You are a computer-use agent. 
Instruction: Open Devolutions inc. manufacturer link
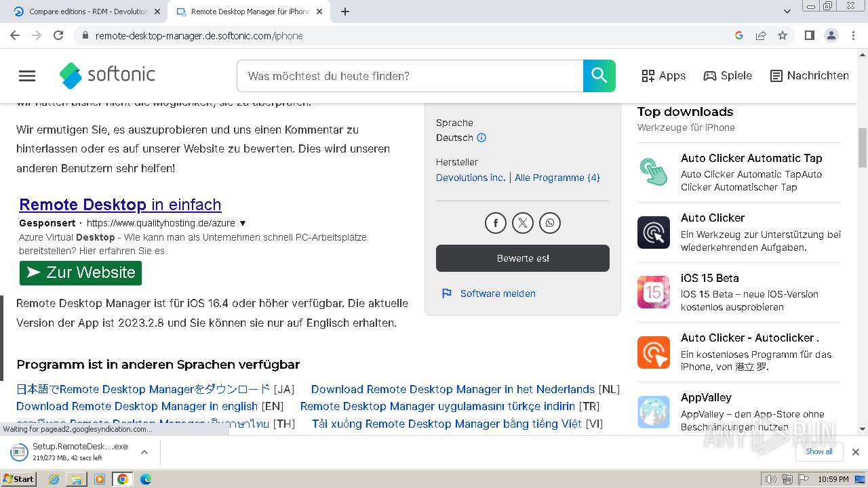click(x=471, y=178)
